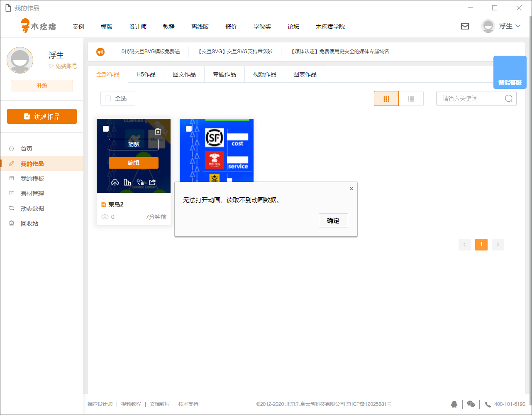
Task: Check the 菜鸟2 work checkbox
Action: tap(106, 129)
